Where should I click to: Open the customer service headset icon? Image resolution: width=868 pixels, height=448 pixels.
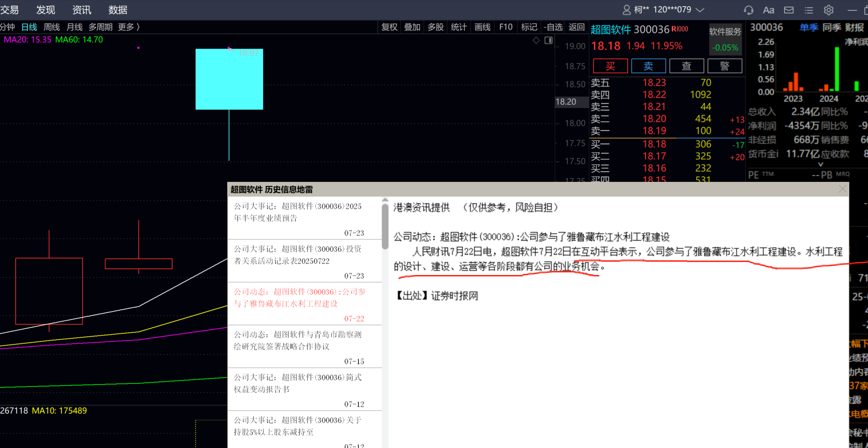(749, 10)
